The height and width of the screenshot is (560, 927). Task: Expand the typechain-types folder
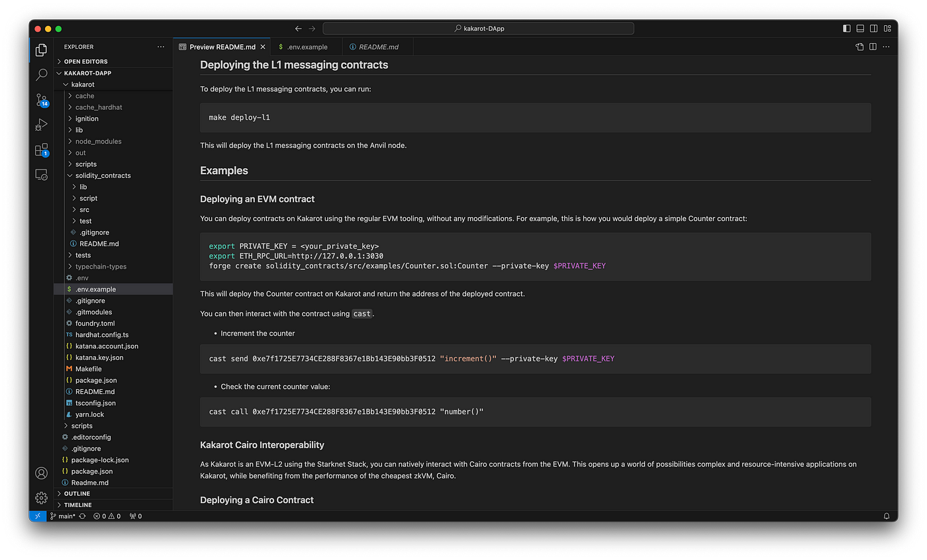[x=113, y=266]
